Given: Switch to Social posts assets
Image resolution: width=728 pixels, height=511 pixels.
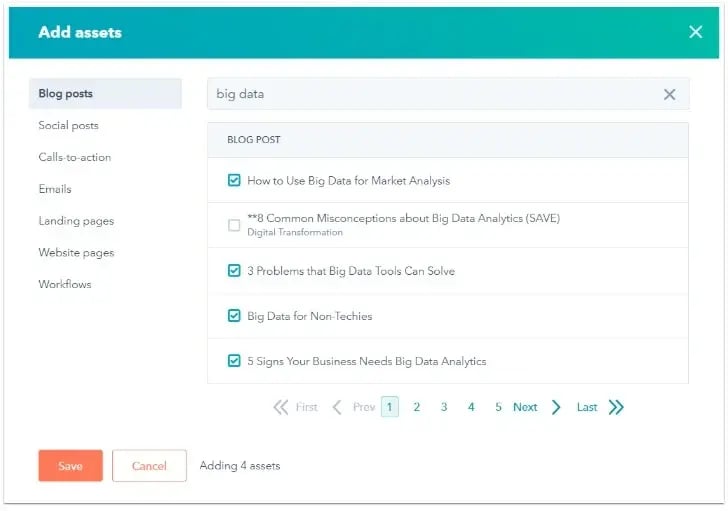Looking at the screenshot, I should click(68, 125).
